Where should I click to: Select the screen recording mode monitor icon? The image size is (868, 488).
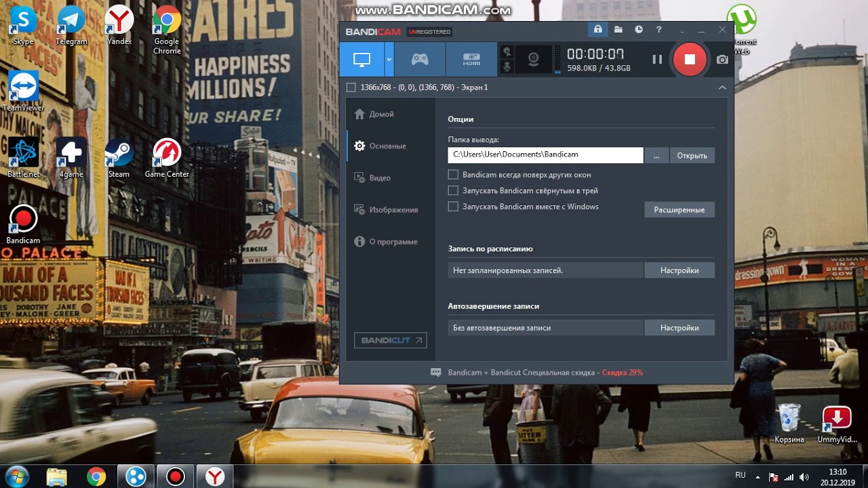pyautogui.click(x=361, y=60)
